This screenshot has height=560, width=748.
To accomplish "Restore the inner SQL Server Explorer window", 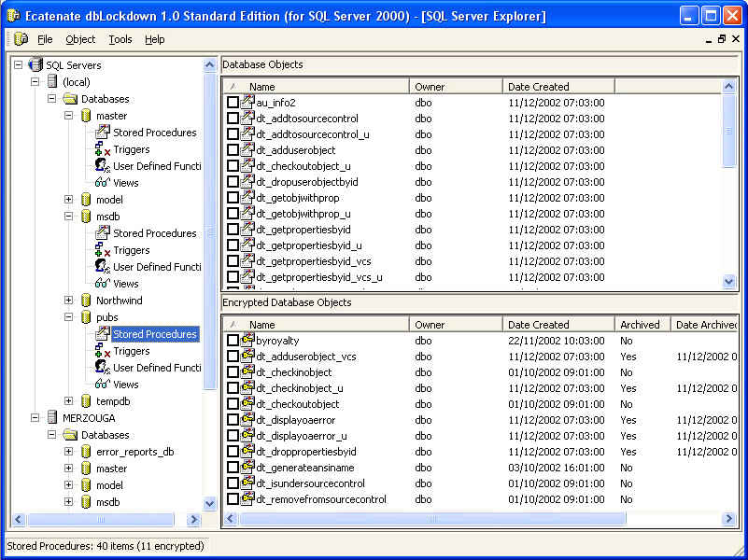I will pos(722,39).
